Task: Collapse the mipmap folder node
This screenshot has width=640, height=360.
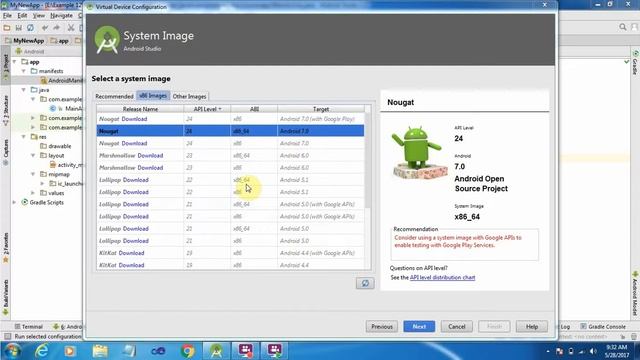Action: (33, 174)
